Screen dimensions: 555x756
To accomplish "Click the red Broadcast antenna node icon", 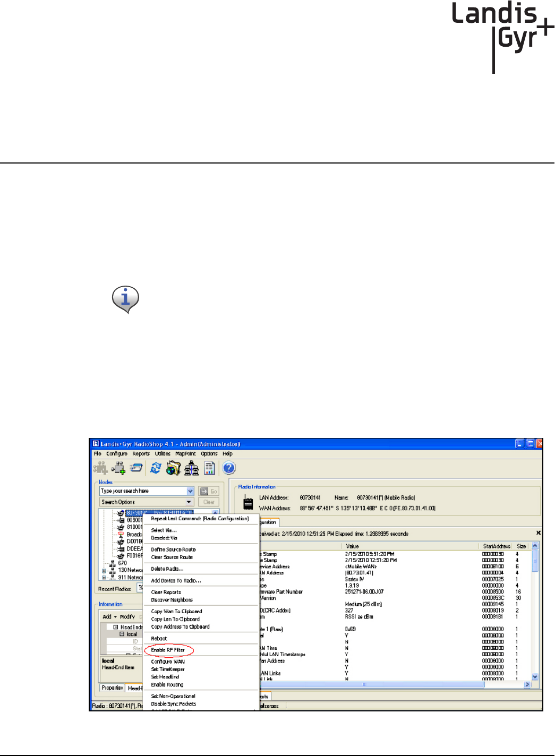I will coord(121,534).
